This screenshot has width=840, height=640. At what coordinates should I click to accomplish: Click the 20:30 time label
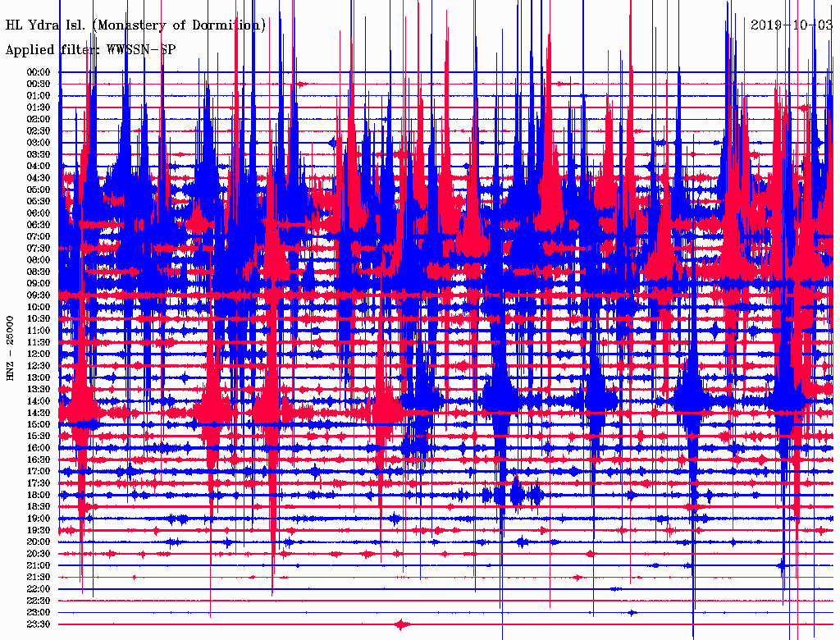pos(39,554)
